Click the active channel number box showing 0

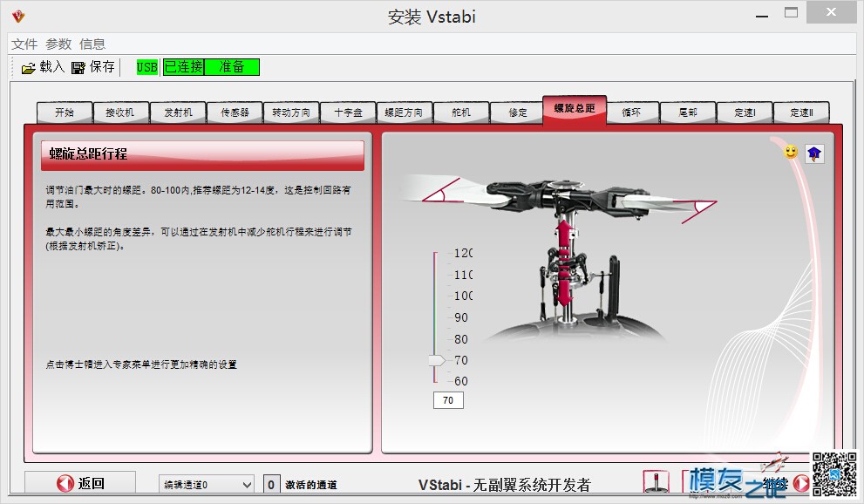click(x=271, y=485)
